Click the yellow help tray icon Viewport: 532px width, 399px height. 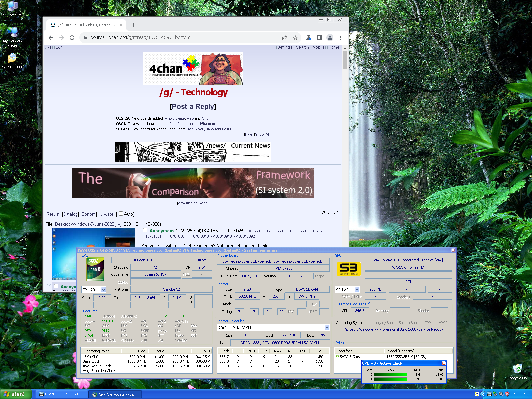pos(477,394)
